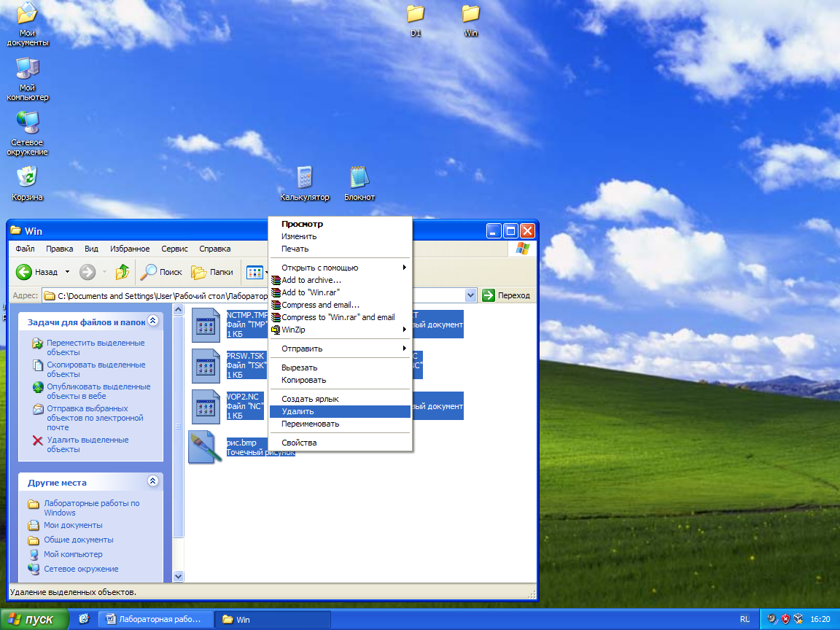Viewport: 840px width, 630px height.
Task: Toggle the Папки folders pane button
Action: pos(212,272)
